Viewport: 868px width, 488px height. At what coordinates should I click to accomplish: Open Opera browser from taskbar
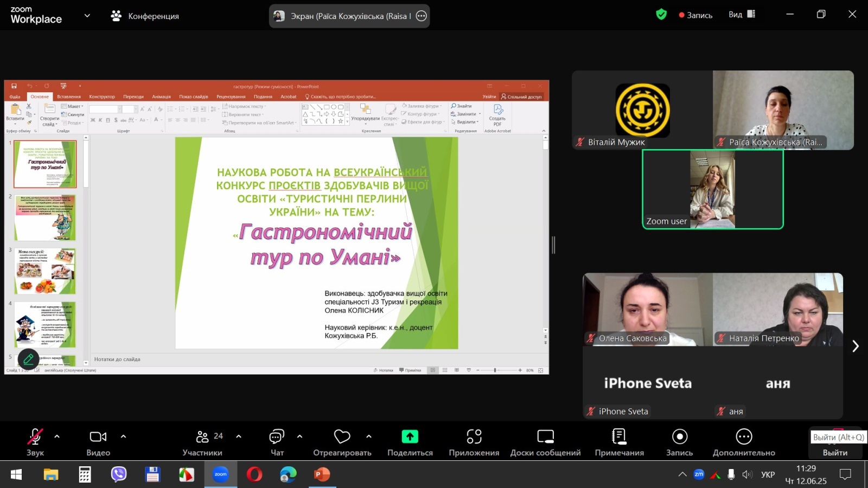(x=254, y=474)
